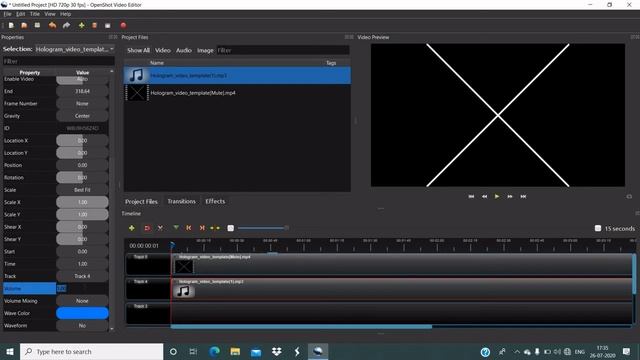Save current frame using snapshot icon
This screenshot has height=360, width=640.
pyautogui.click(x=629, y=197)
